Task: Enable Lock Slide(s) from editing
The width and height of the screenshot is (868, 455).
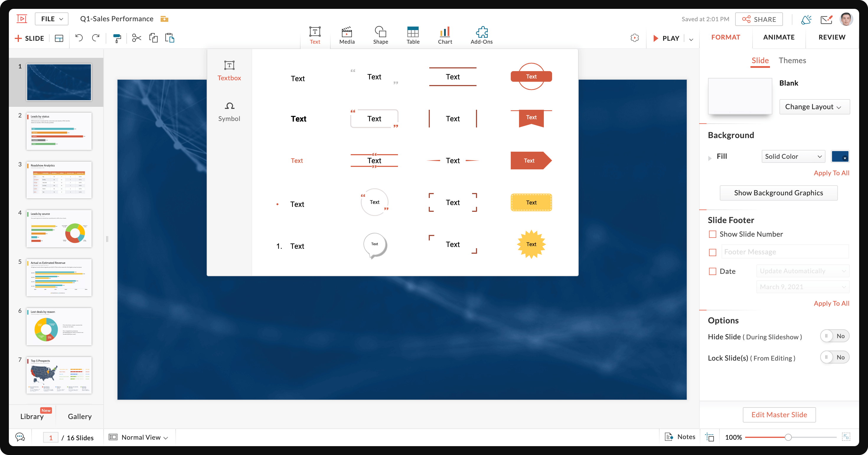Action: [x=835, y=357]
